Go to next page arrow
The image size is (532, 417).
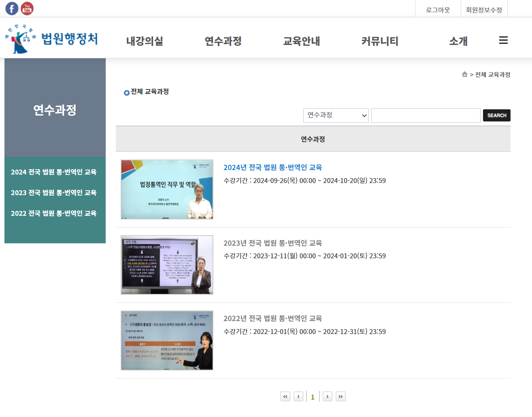[x=328, y=397]
